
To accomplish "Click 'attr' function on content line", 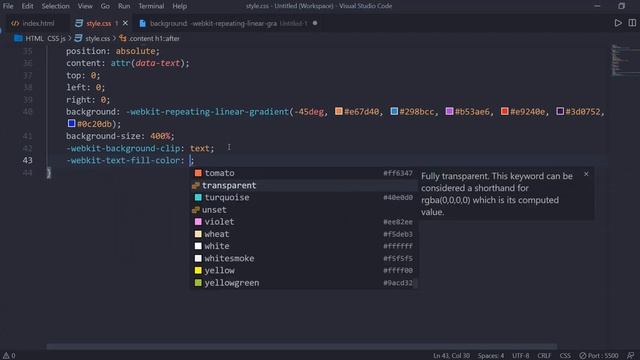I will click(120, 63).
